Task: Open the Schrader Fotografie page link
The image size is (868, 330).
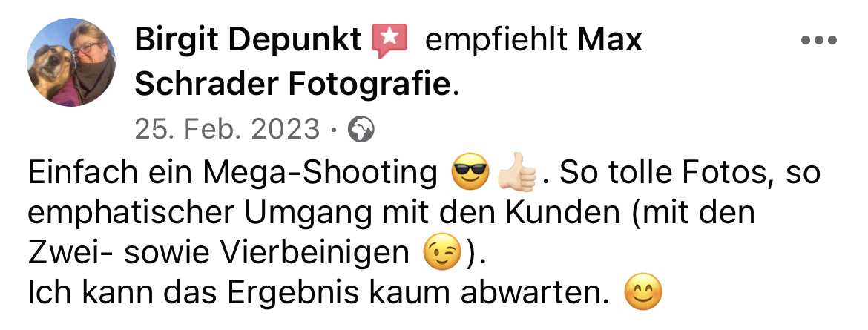Action: (292, 85)
